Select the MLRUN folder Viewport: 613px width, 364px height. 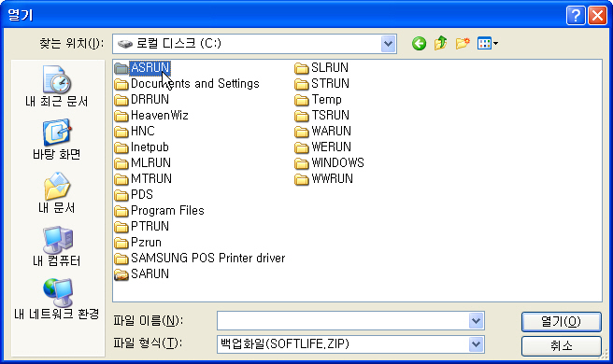(143, 162)
